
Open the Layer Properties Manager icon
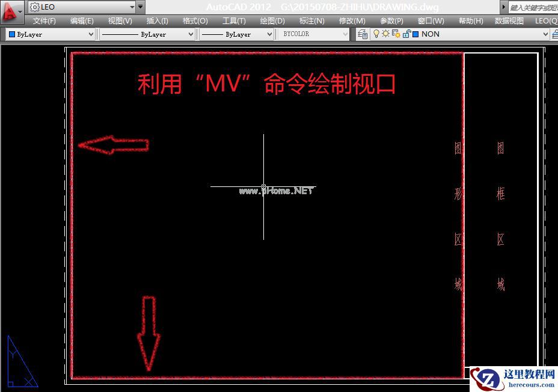coord(363,34)
